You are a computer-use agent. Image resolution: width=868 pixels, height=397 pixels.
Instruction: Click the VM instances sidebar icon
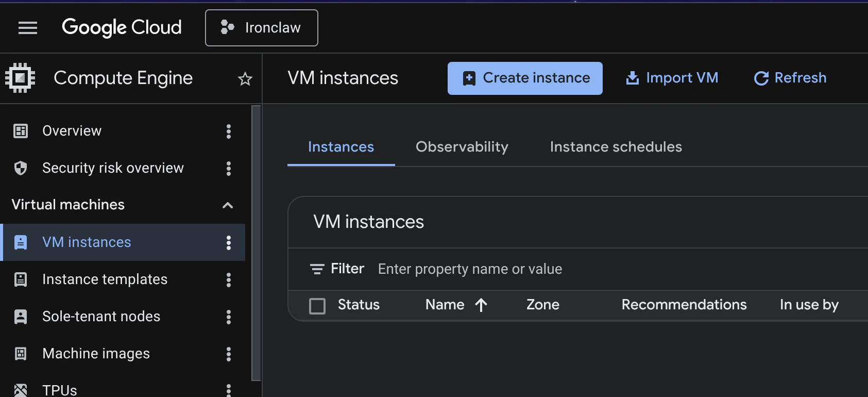click(21, 242)
